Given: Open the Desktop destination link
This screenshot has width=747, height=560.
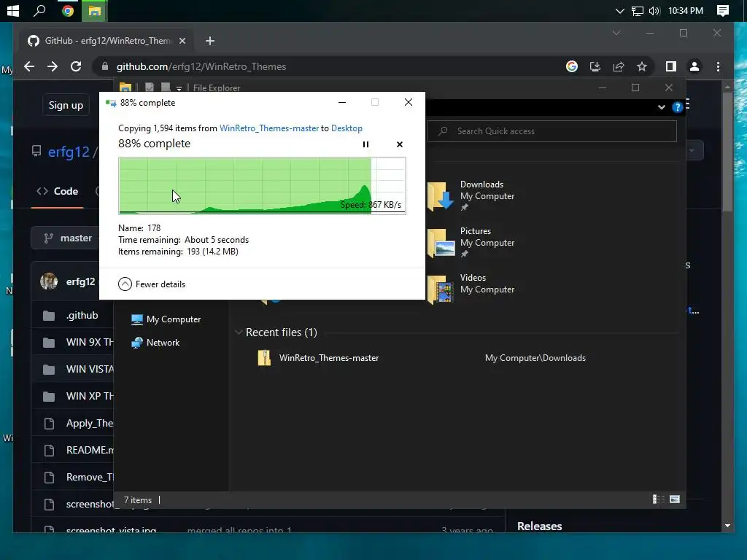Looking at the screenshot, I should pyautogui.click(x=347, y=128).
